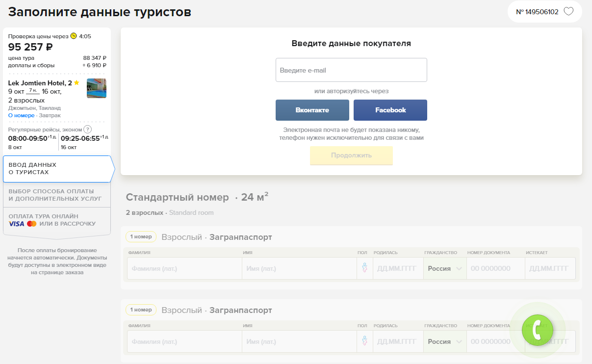
Task: Click the gender icon for first adult
Action: point(364,268)
